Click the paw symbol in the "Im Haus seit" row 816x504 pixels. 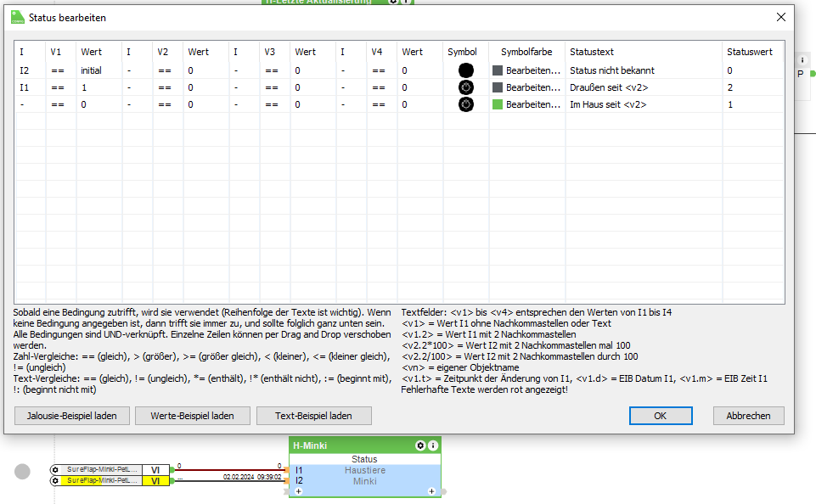(464, 104)
